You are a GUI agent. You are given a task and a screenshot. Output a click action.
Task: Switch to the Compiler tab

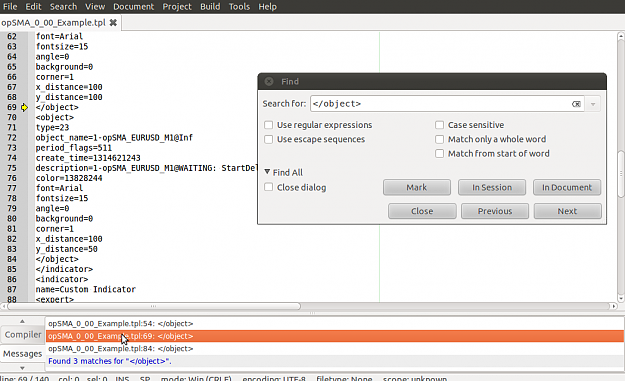click(23, 335)
